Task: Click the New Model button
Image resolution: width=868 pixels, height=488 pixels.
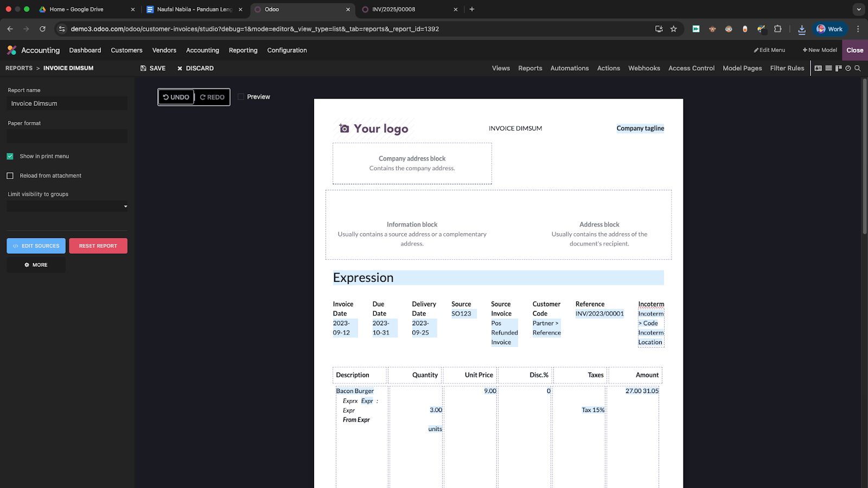Action: (x=820, y=50)
